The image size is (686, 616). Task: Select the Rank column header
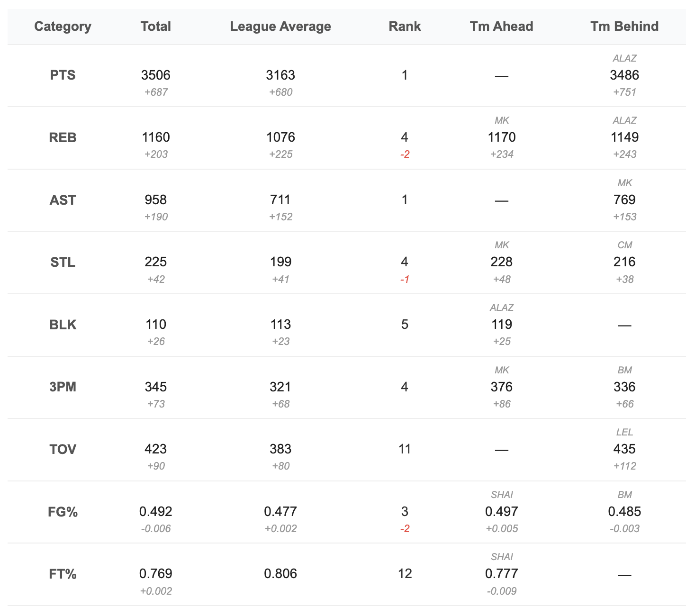pyautogui.click(x=405, y=27)
